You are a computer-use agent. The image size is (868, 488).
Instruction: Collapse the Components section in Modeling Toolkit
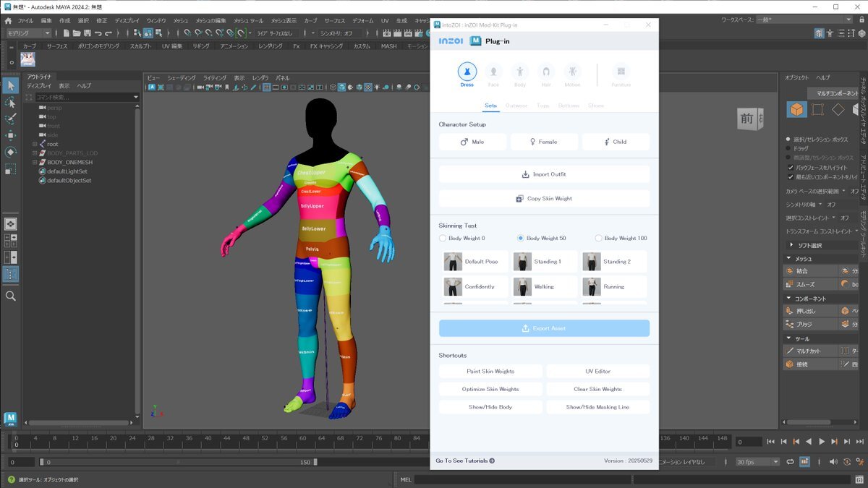790,299
